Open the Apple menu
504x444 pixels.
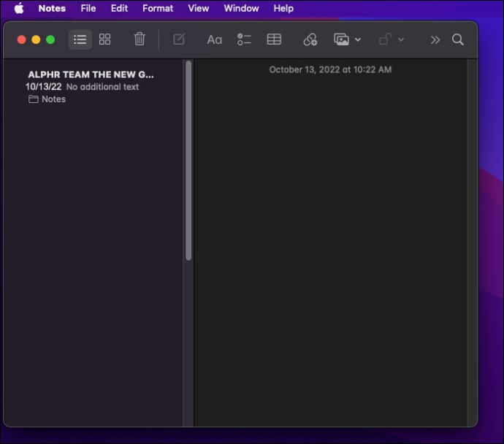(x=19, y=8)
